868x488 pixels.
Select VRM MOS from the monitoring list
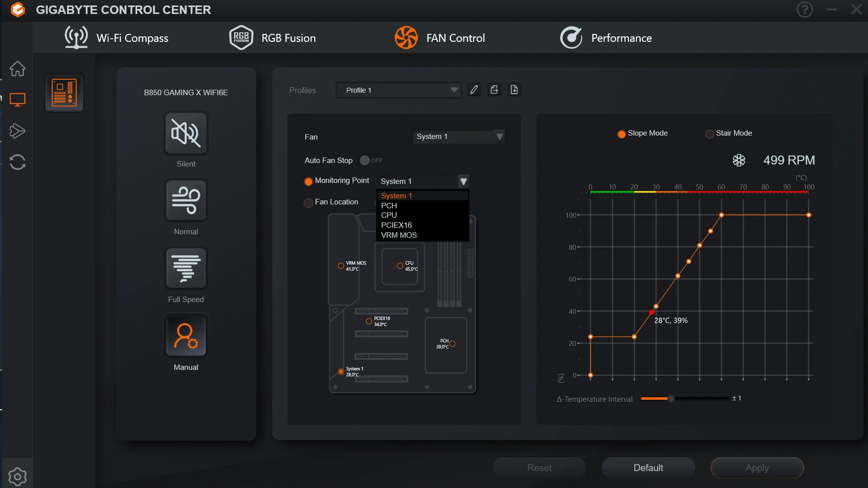pos(422,235)
